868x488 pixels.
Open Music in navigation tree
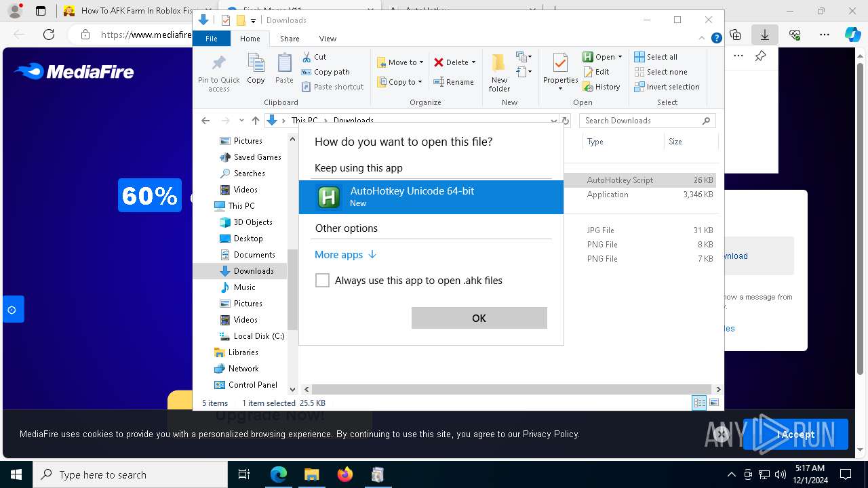coord(237,287)
